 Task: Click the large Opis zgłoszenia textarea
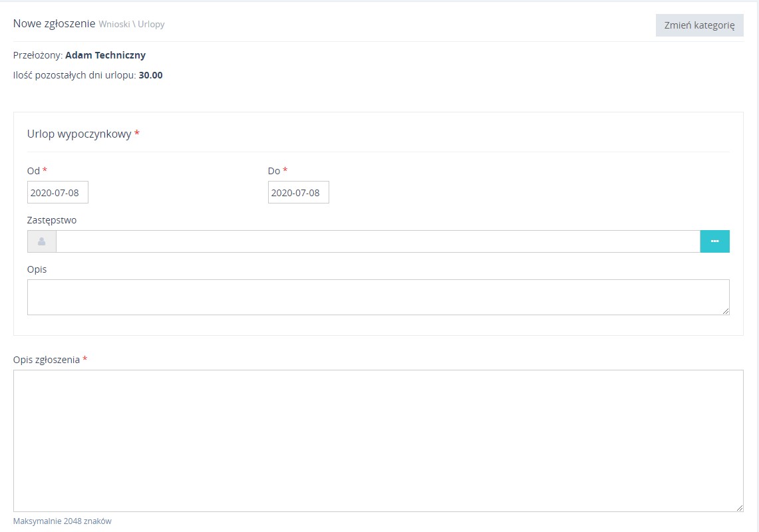(378, 440)
